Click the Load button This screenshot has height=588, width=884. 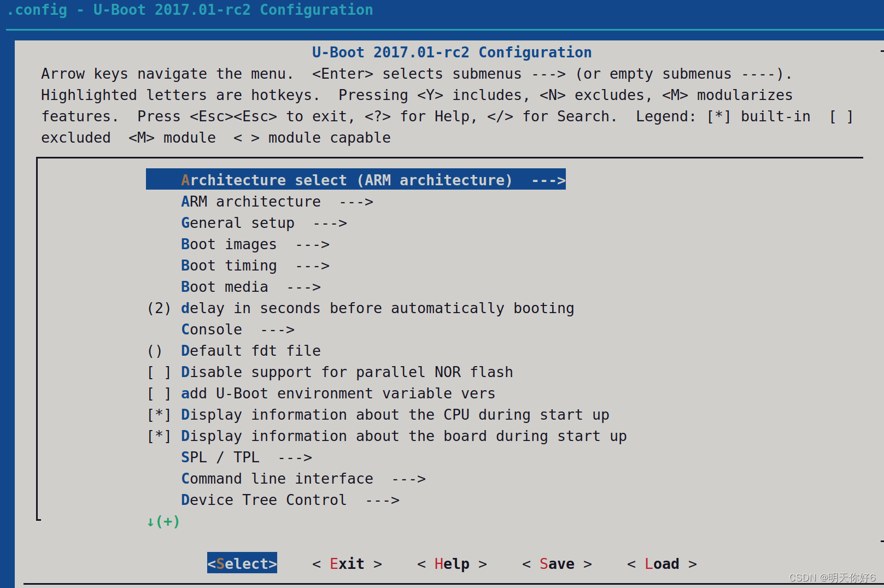click(662, 563)
